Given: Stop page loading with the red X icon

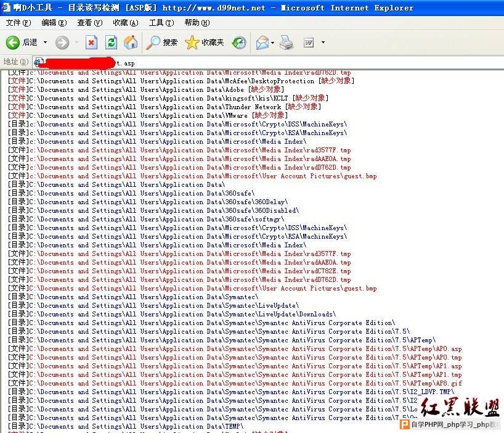Looking at the screenshot, I should (x=91, y=43).
